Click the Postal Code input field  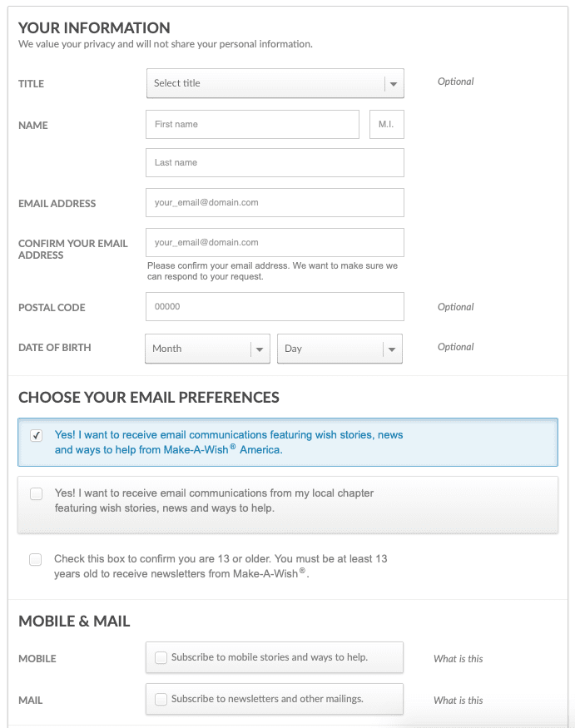point(275,306)
